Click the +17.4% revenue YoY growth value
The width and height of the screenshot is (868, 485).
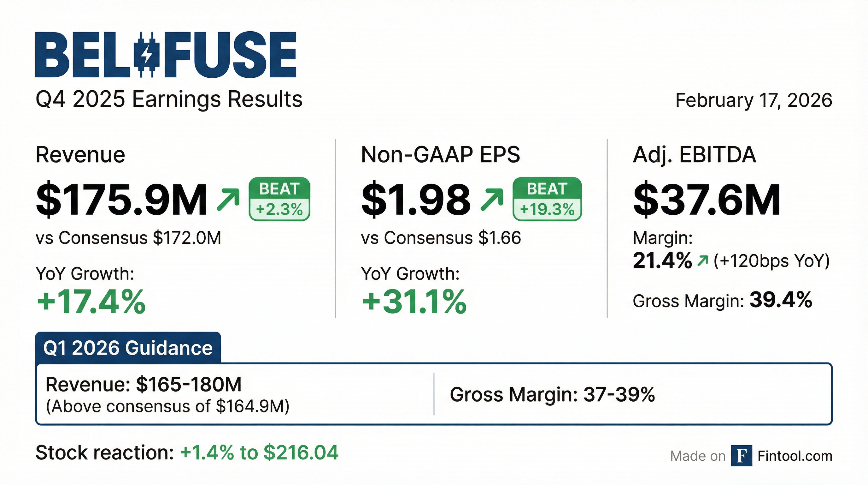pyautogui.click(x=91, y=302)
